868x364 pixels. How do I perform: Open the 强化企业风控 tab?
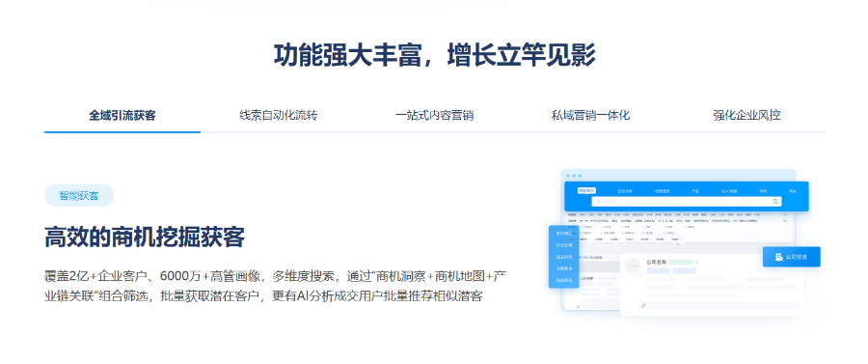pos(746,116)
